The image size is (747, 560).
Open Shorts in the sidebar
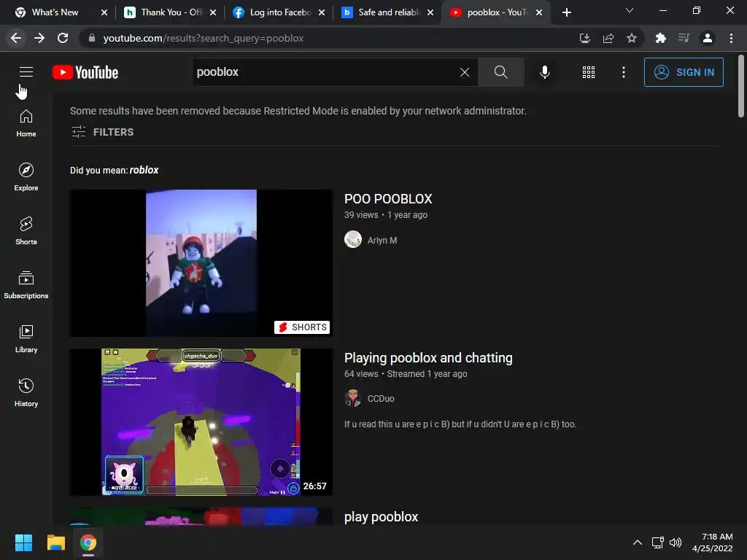click(x=26, y=231)
